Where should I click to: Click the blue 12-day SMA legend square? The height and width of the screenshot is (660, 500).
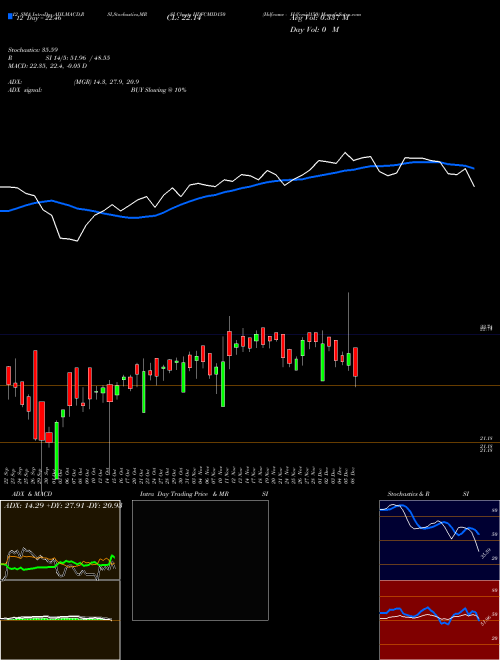pos(10,17)
